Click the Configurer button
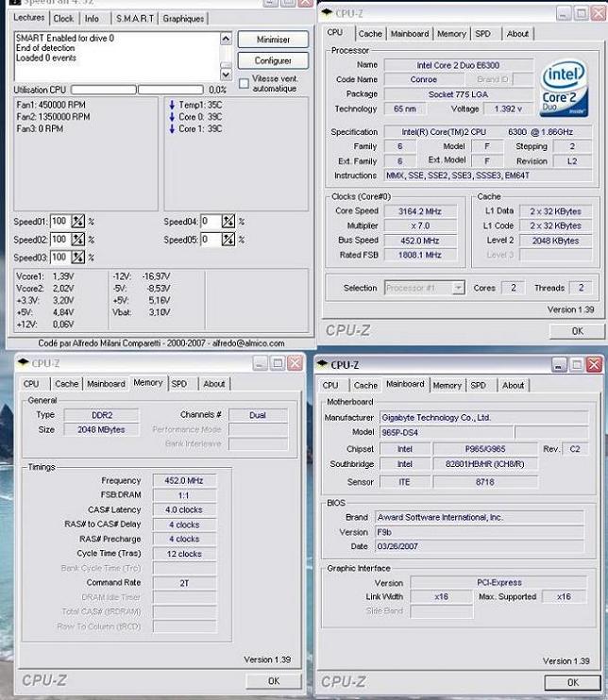 point(273,60)
